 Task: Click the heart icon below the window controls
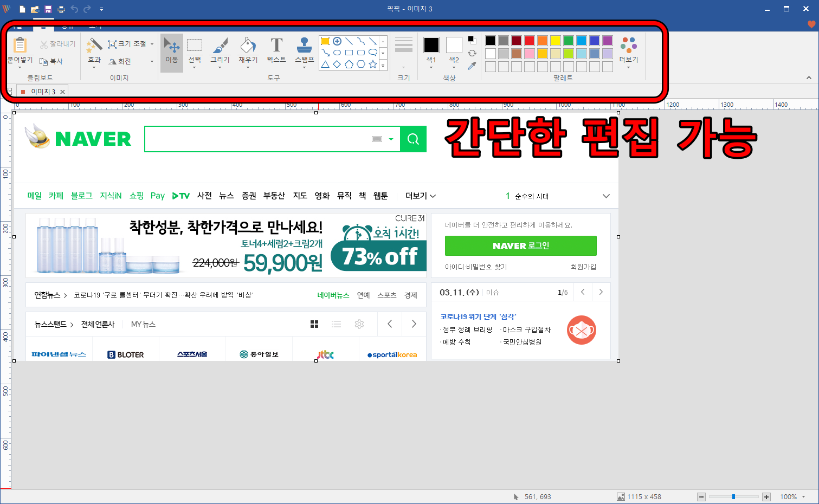(x=811, y=24)
